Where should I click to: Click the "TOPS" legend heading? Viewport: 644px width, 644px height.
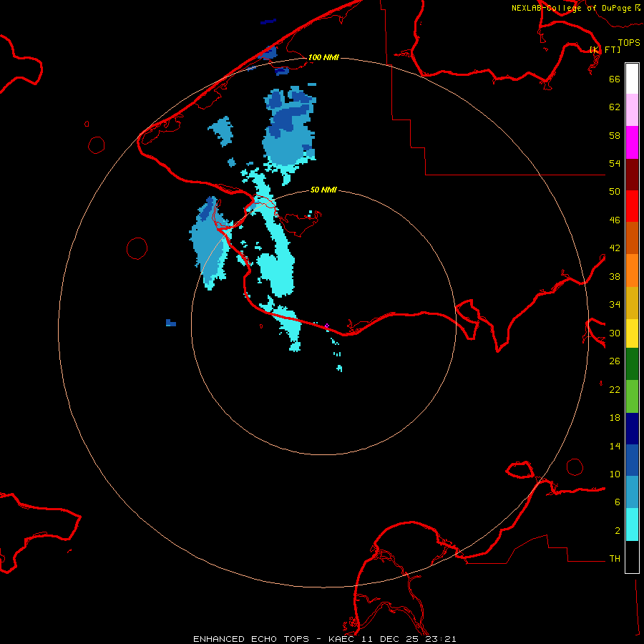coord(629,43)
